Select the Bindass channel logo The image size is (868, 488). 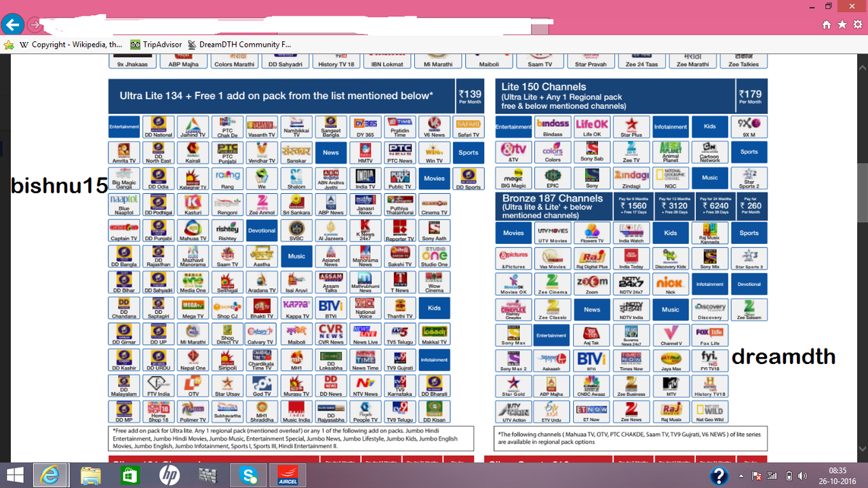(x=553, y=127)
